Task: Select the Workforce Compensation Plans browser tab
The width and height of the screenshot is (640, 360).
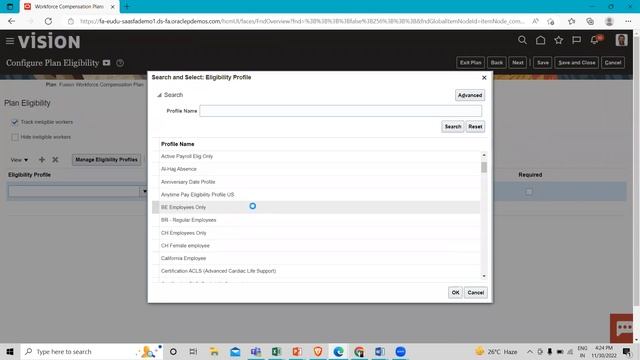Action: coord(70,7)
